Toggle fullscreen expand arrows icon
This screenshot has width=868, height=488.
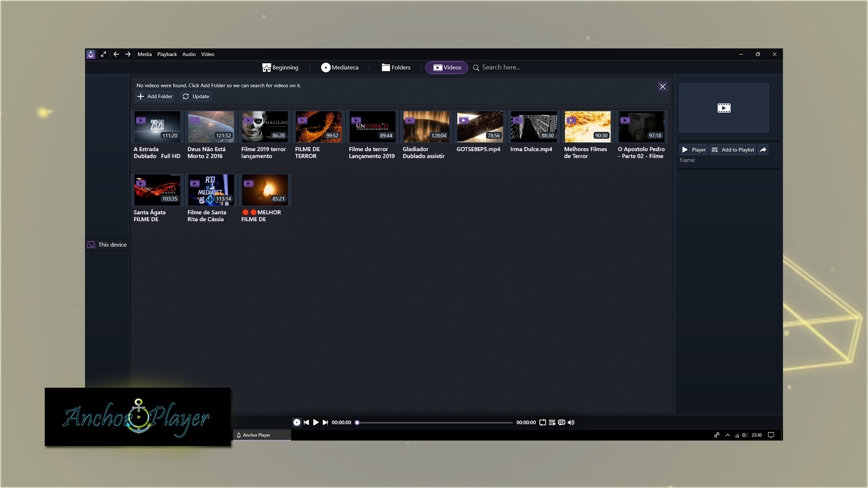(104, 54)
